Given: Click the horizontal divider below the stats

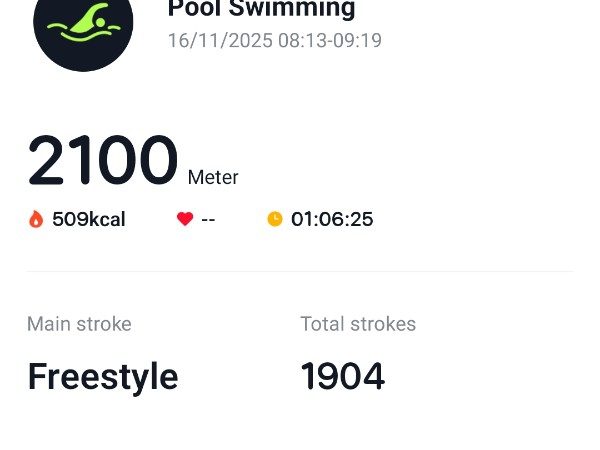Looking at the screenshot, I should [x=300, y=271].
